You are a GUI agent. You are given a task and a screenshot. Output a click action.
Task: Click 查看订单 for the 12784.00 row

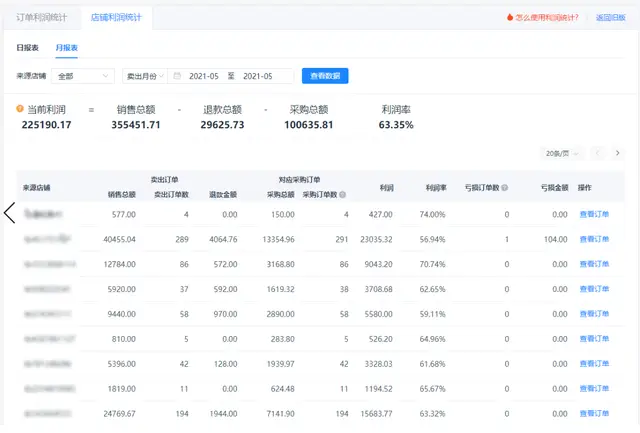click(x=594, y=264)
